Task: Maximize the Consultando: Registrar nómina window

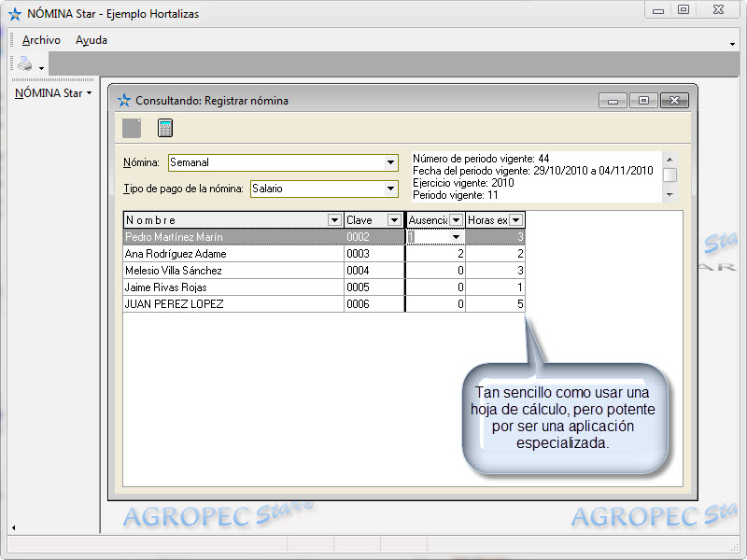Action: click(643, 101)
